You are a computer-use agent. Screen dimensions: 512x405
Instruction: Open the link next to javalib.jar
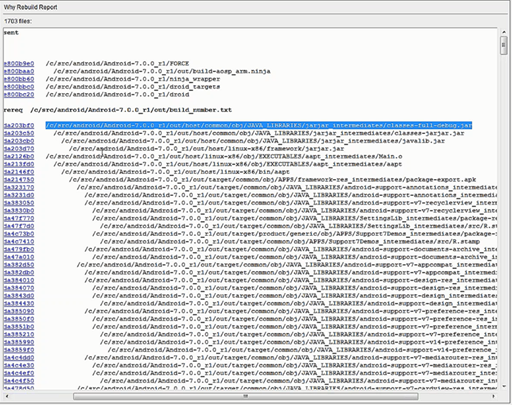(x=19, y=141)
